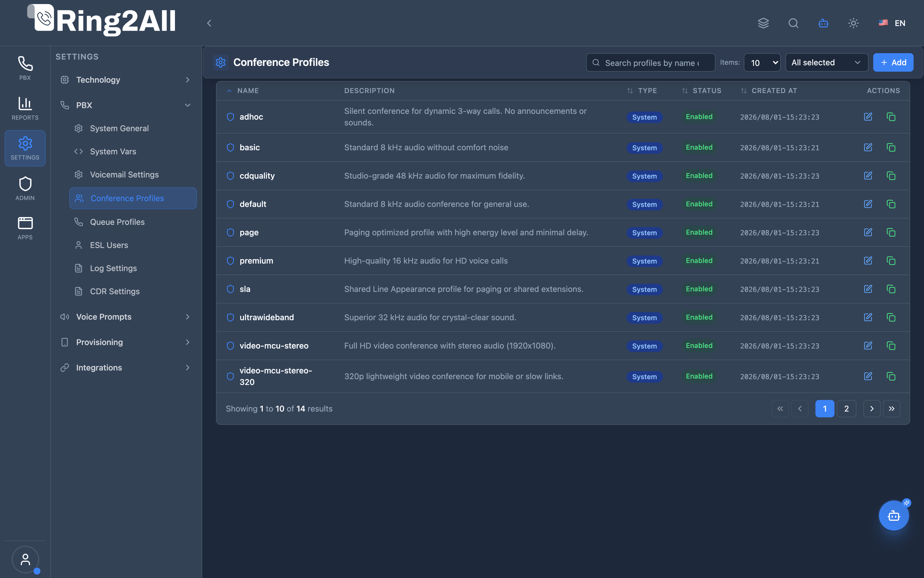Image resolution: width=924 pixels, height=578 pixels.
Task: Duplicate the video-mcu-stereo-320 profile
Action: click(x=891, y=377)
